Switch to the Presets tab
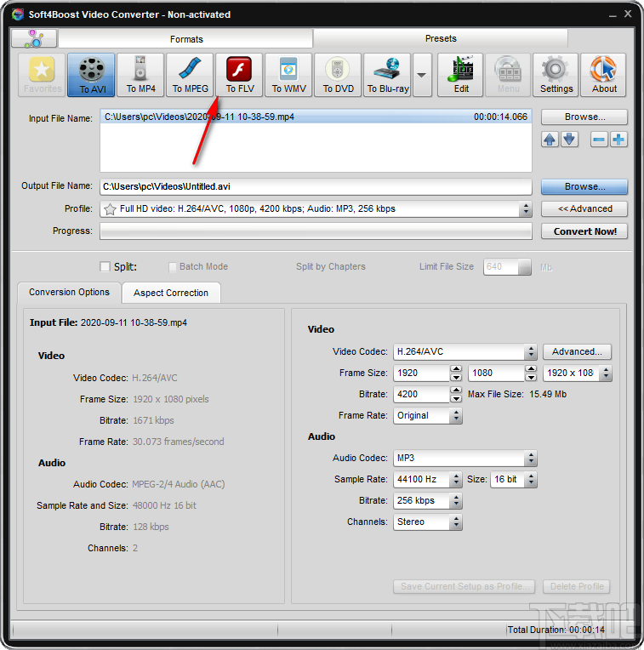644x650 pixels. click(x=441, y=38)
